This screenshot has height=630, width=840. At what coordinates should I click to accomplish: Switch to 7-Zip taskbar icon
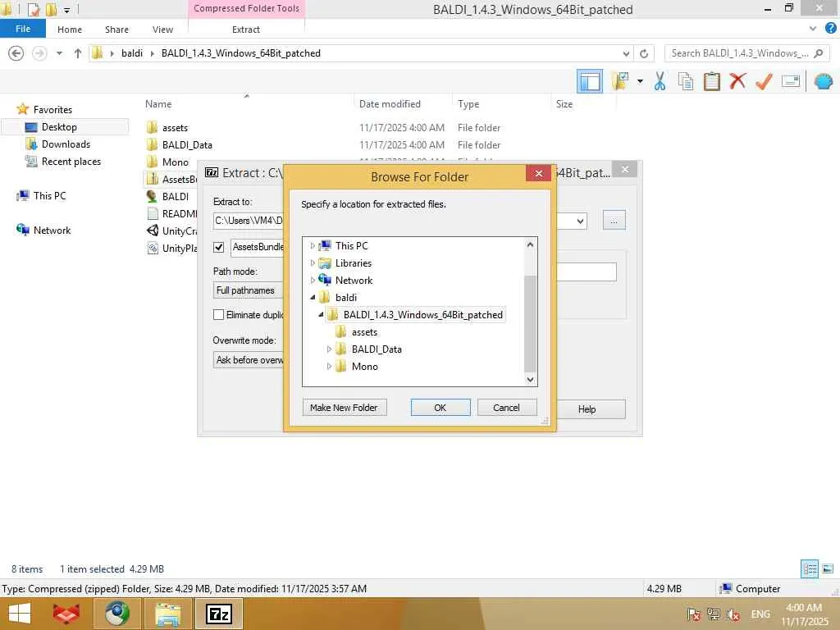click(218, 614)
